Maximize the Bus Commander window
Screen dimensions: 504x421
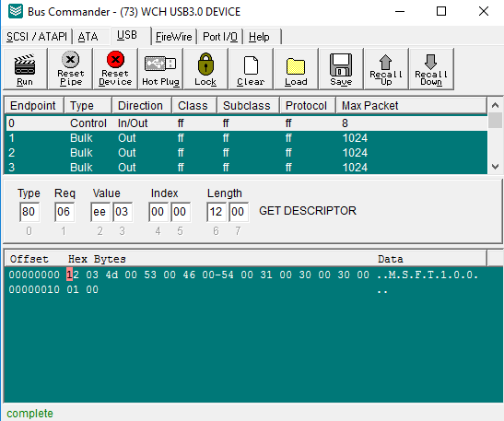(441, 12)
